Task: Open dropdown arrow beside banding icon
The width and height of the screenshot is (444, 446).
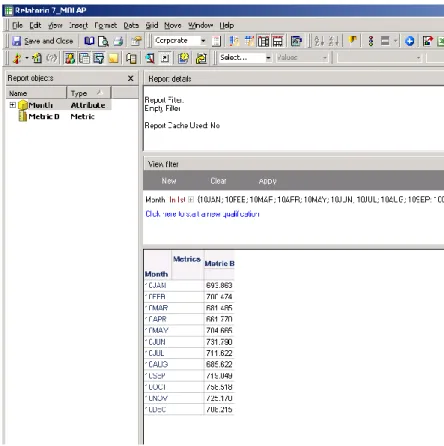Action: click(395, 41)
